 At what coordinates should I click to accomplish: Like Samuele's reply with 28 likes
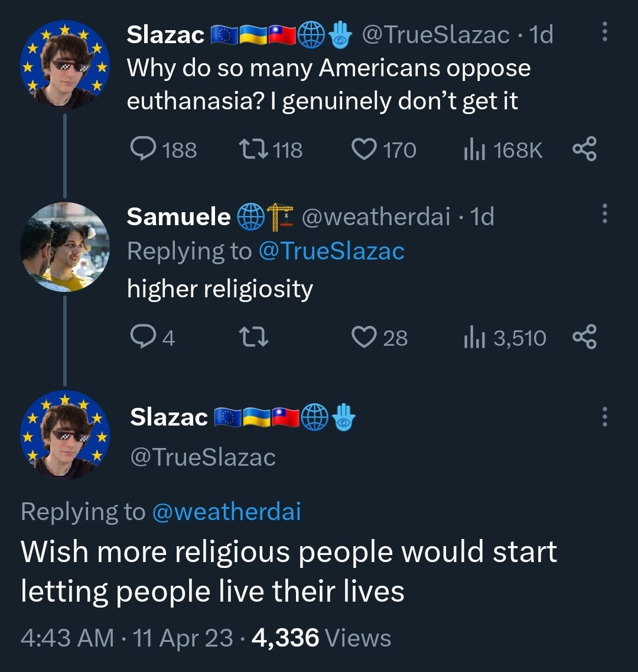pos(363,337)
